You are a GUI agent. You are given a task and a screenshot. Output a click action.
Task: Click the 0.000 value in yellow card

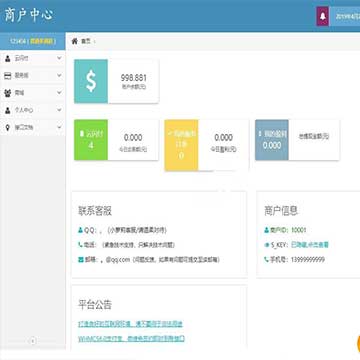click(x=223, y=137)
